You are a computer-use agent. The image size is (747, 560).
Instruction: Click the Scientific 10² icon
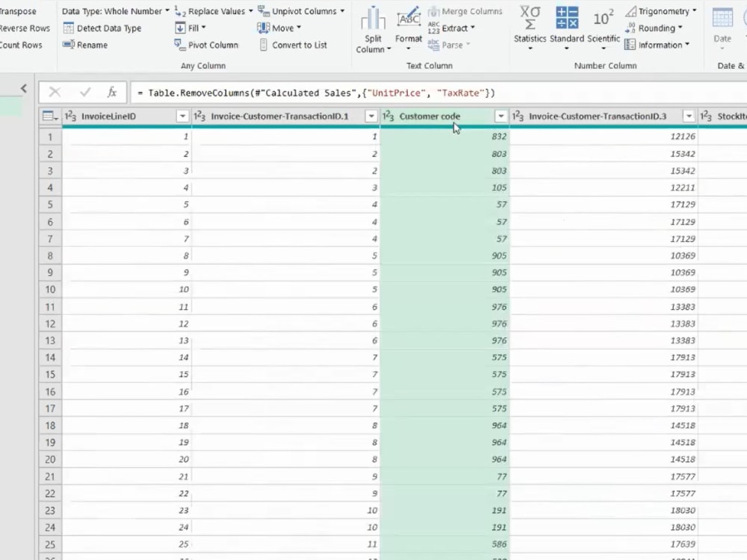click(603, 19)
